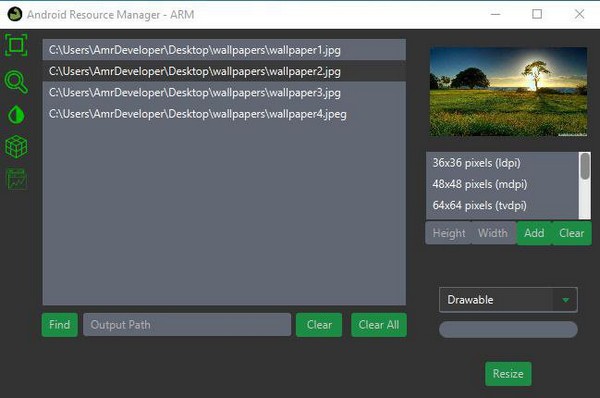Click the Resize button
The image size is (600, 398).
point(508,374)
